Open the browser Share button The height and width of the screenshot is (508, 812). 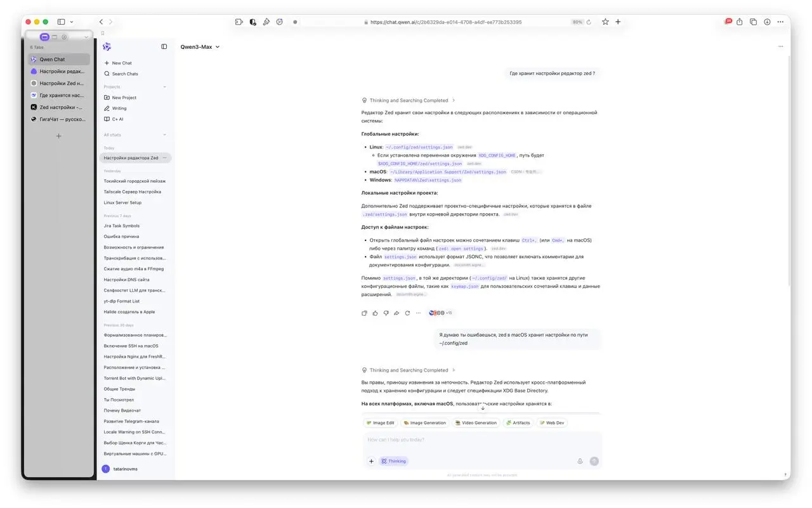point(740,22)
